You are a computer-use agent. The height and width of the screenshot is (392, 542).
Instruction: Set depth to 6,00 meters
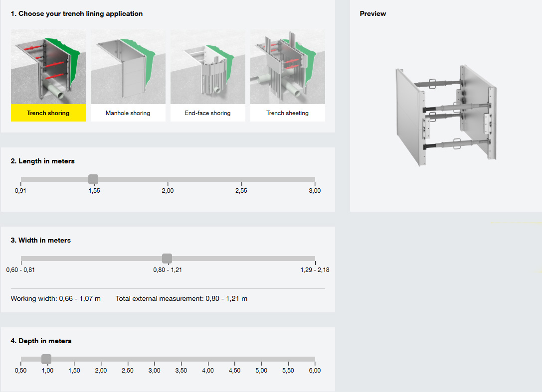(x=315, y=359)
